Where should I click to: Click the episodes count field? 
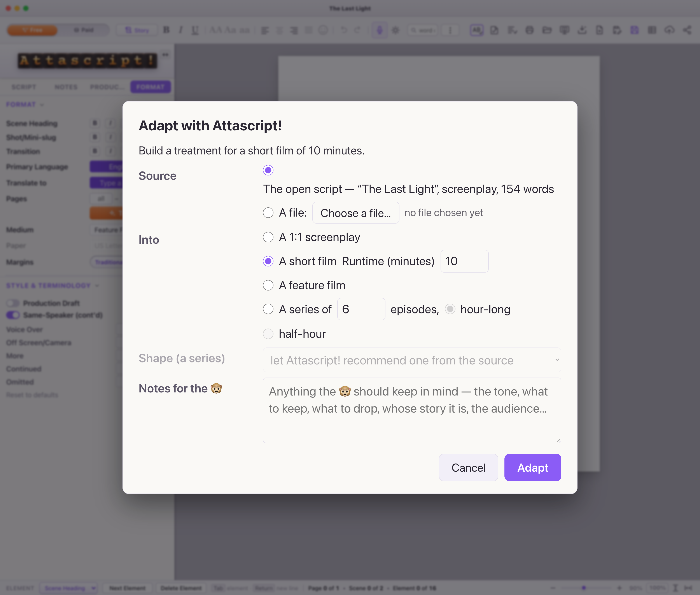(x=361, y=309)
